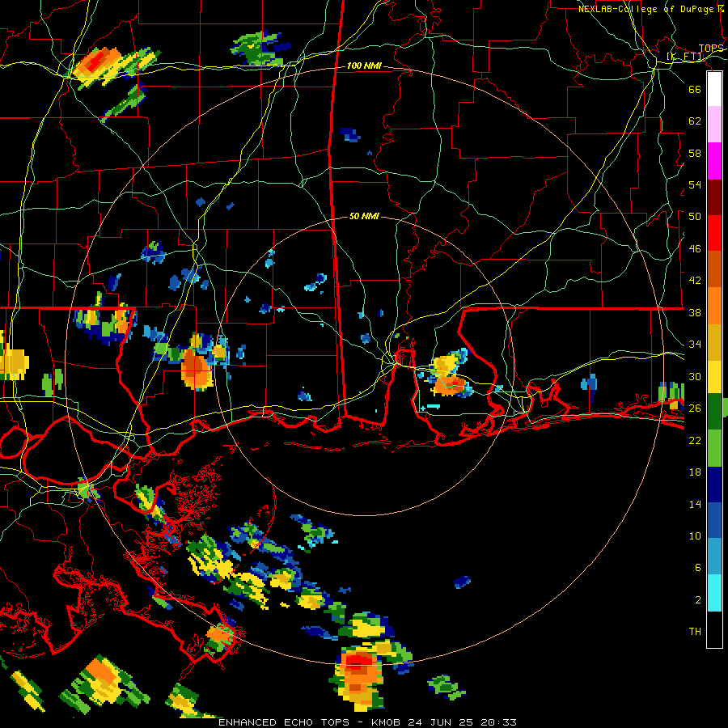
Task: Click the gold legend swatch
Action: point(714,341)
